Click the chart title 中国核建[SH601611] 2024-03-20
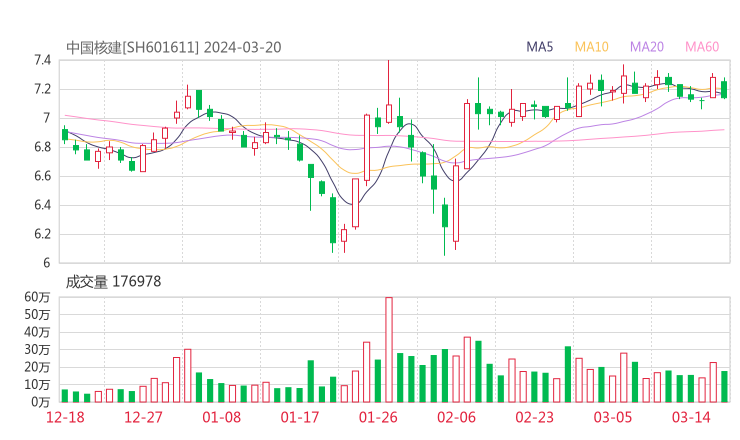The width and height of the screenshot is (740, 440). coord(174,47)
